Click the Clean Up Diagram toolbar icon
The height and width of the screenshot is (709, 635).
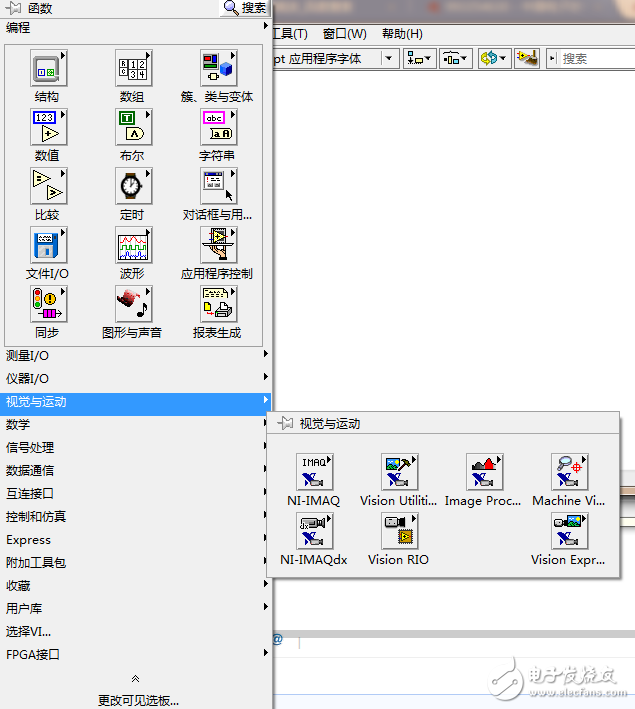[x=527, y=58]
